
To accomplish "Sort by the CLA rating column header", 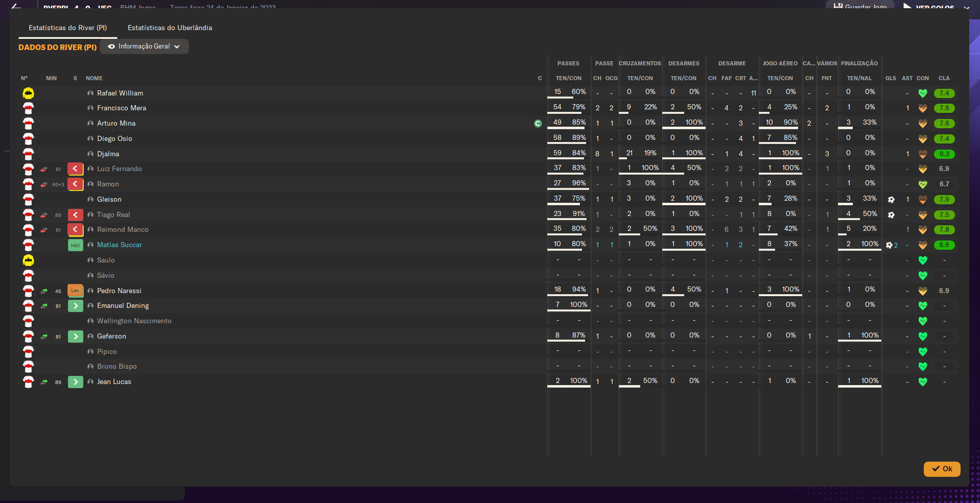I will pos(944,78).
